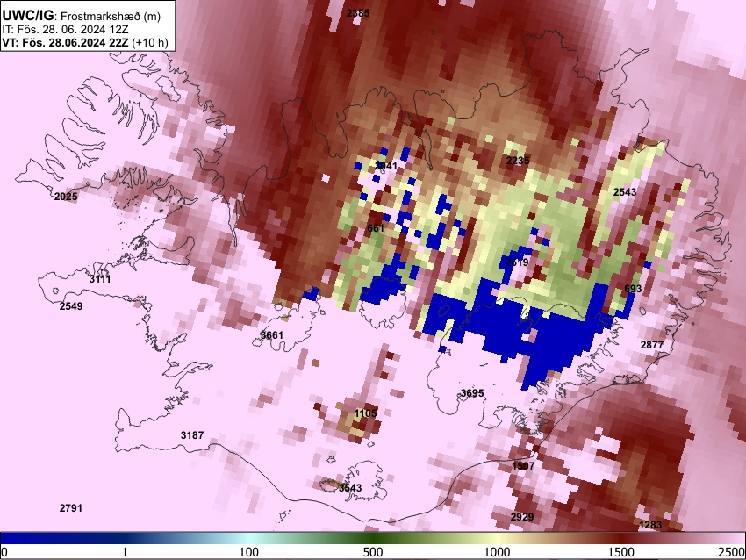This screenshot has height=560, width=746.
Task: Click the valid time line 'VT: Fös. 28.06.2024 22Z'
Action: tap(65, 42)
